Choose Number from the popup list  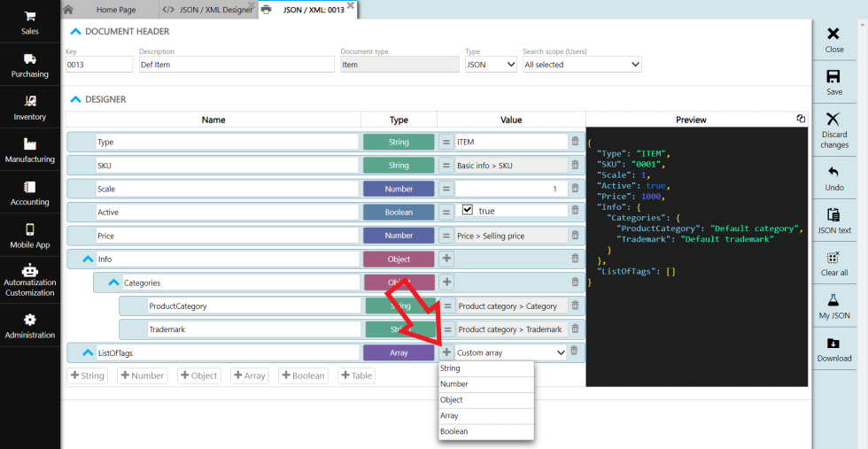486,384
